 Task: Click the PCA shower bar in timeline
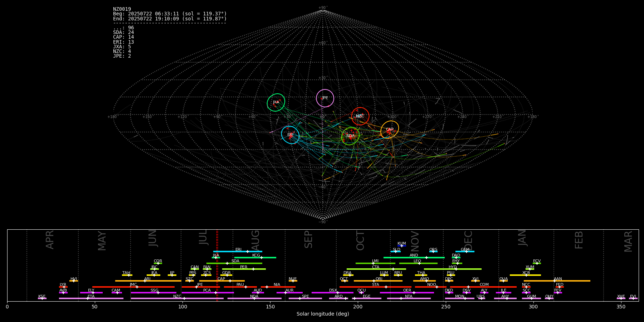pos(208,293)
